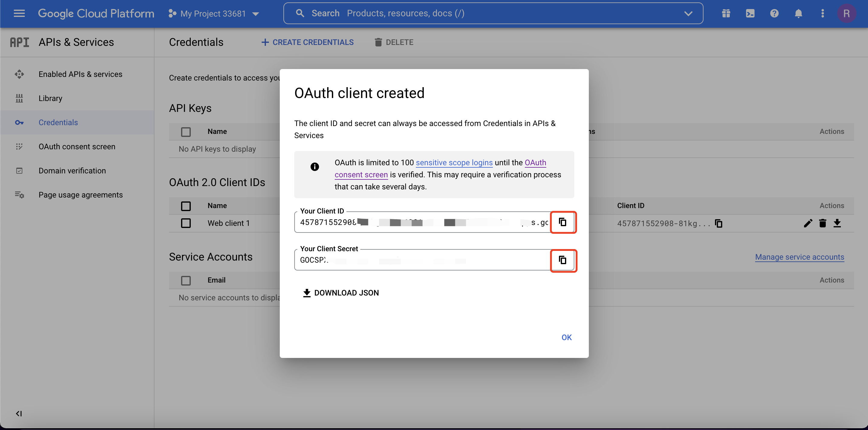Open OAuth consent screen menu item
The height and width of the screenshot is (430, 868).
click(77, 147)
